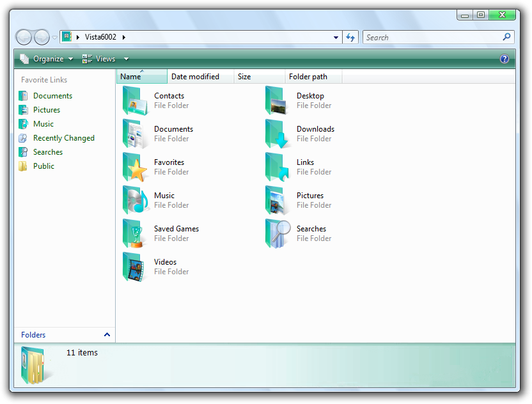Open the Contacts folder icon
532x404 pixels.
[x=135, y=101]
